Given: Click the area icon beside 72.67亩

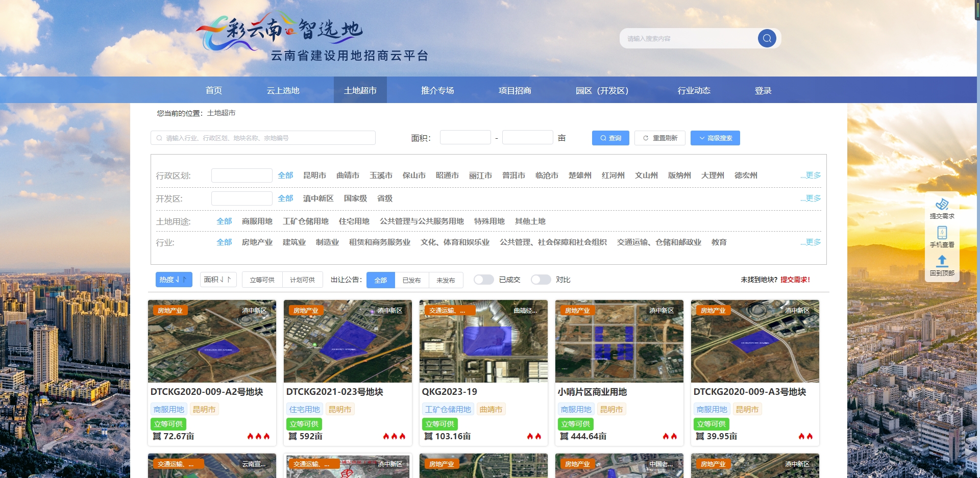Looking at the screenshot, I should click(x=157, y=436).
